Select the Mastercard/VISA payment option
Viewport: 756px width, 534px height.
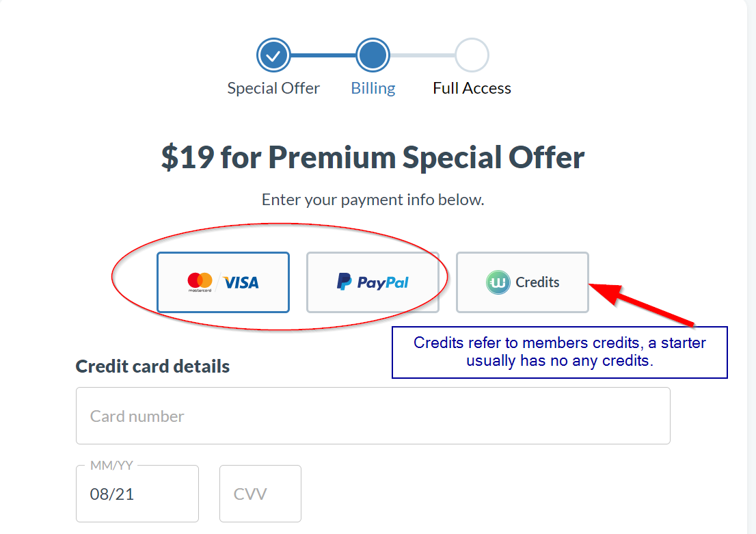pos(224,282)
